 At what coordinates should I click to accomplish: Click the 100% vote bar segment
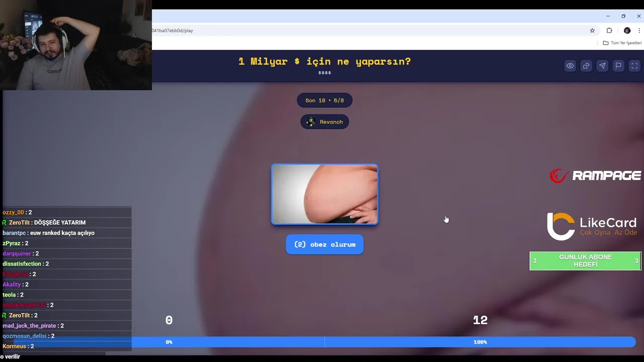tap(480, 342)
